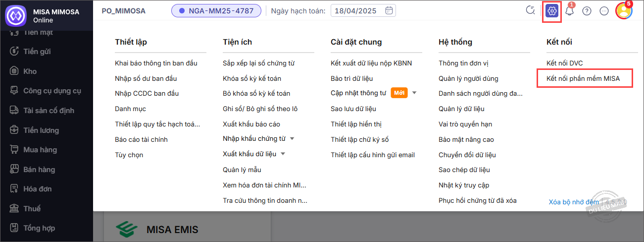Click Kho sidebar icon
Screen dimensions: 644x242
pos(14,71)
